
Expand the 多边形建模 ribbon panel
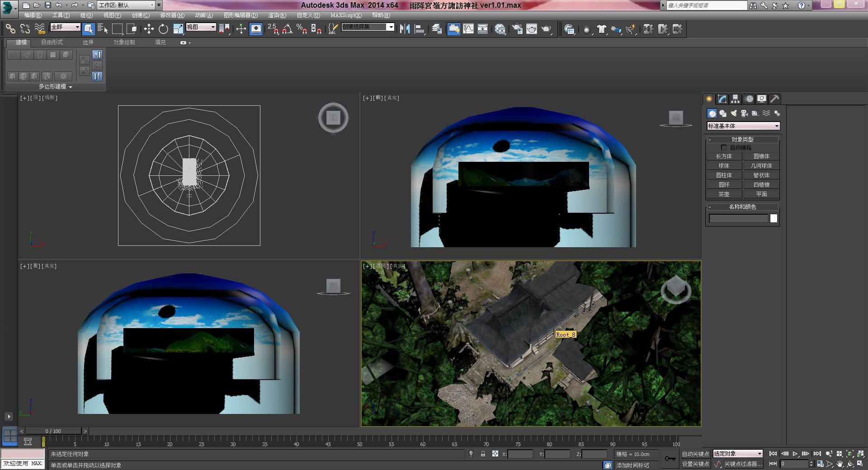(x=56, y=87)
